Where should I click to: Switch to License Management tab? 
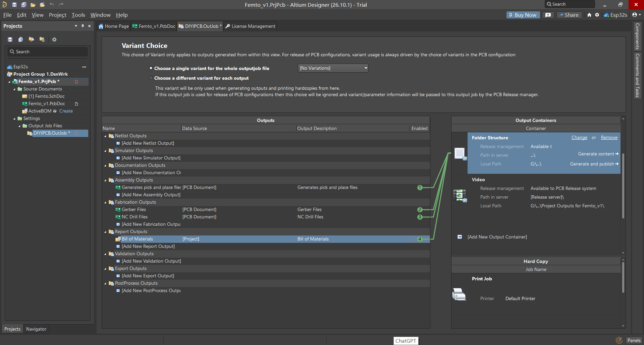250,26
